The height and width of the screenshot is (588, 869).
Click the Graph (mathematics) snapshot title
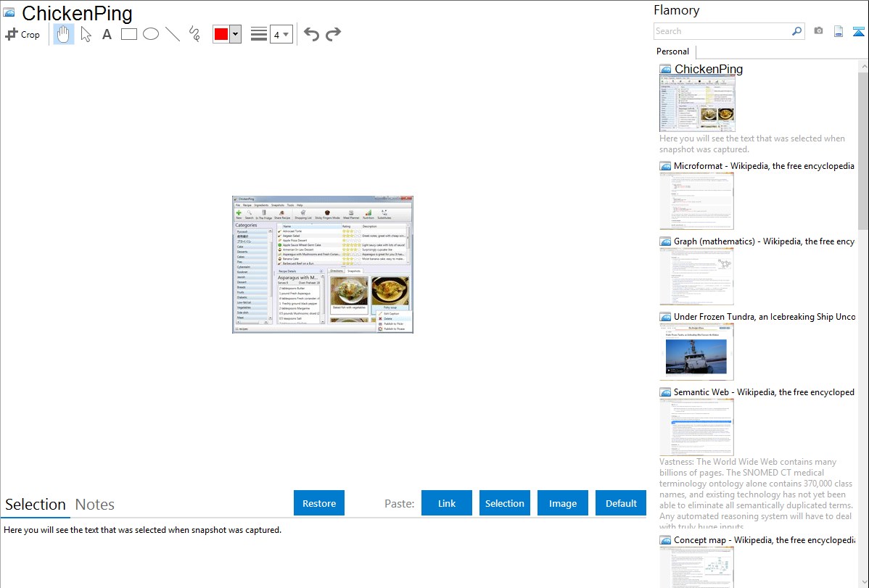(764, 241)
